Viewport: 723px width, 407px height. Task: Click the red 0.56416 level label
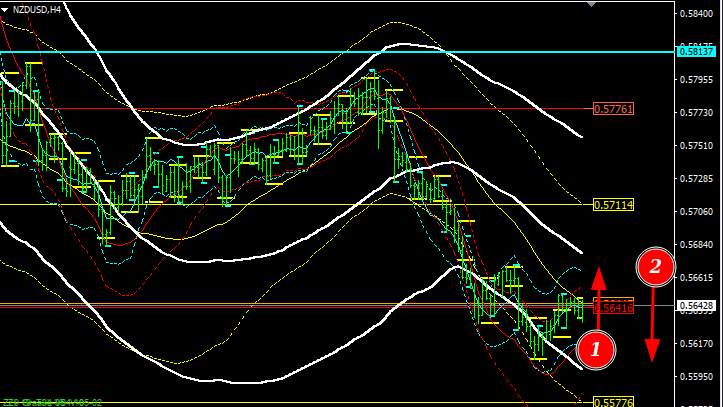[x=613, y=307]
